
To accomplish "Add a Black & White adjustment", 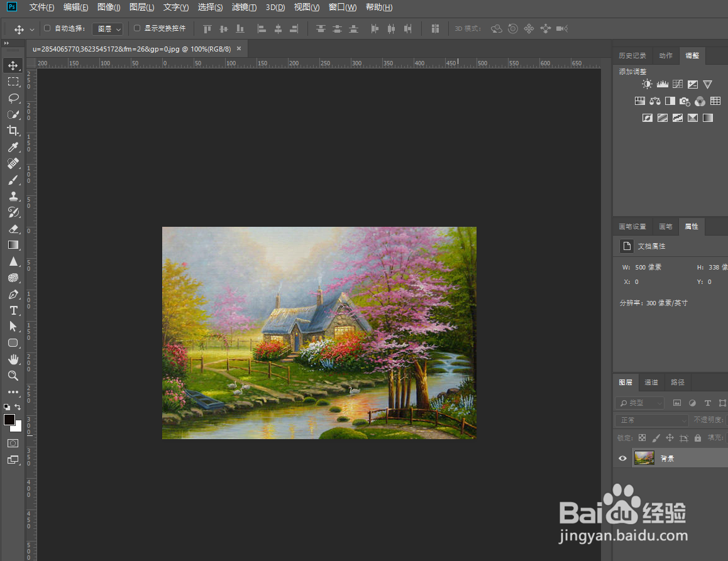I will click(670, 101).
